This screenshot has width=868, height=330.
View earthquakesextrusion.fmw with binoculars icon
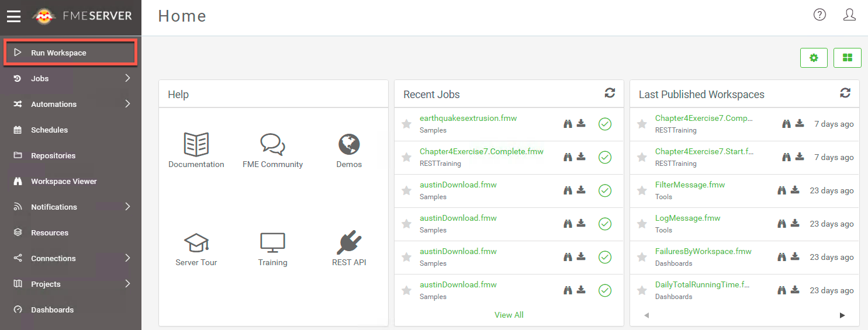(x=568, y=123)
